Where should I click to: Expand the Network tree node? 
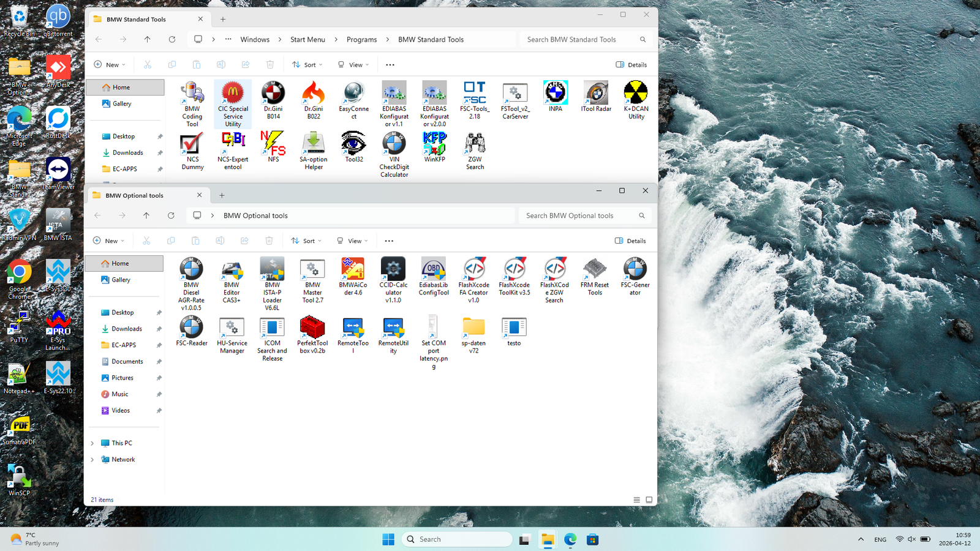[x=92, y=460]
